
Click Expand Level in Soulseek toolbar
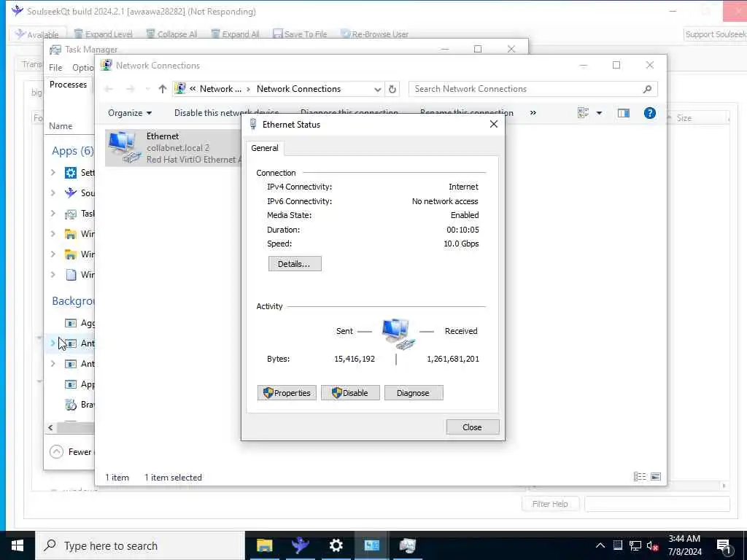click(104, 34)
